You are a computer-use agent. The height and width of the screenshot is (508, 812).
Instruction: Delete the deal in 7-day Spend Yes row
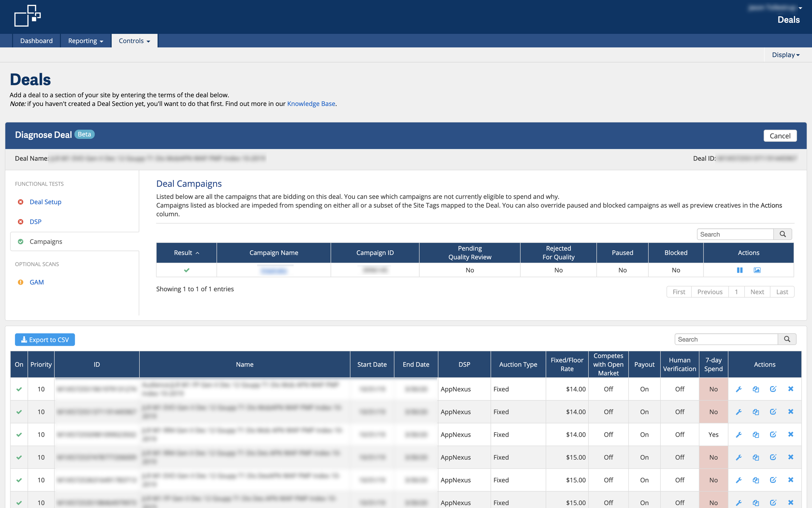pos(791,435)
